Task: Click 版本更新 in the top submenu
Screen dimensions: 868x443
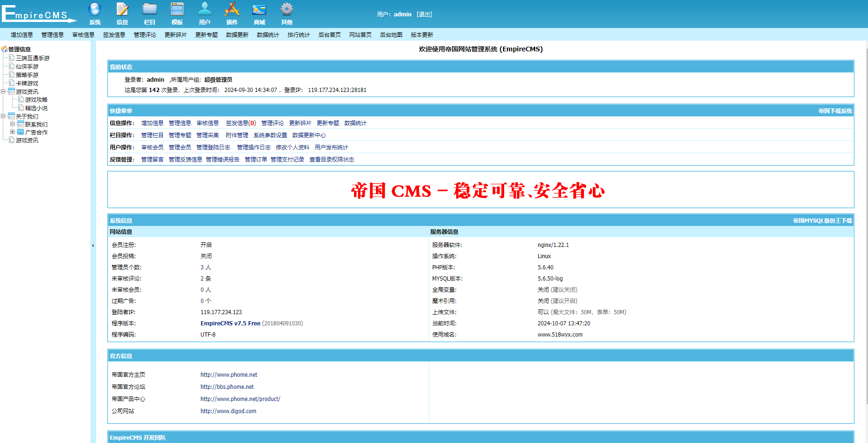Action: pos(422,35)
